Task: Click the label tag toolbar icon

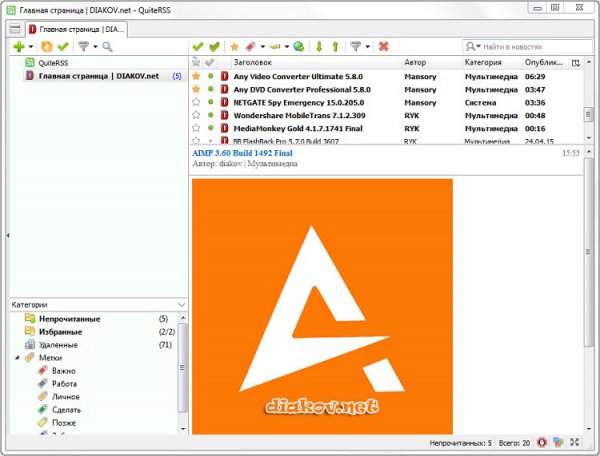Action: (x=250, y=47)
